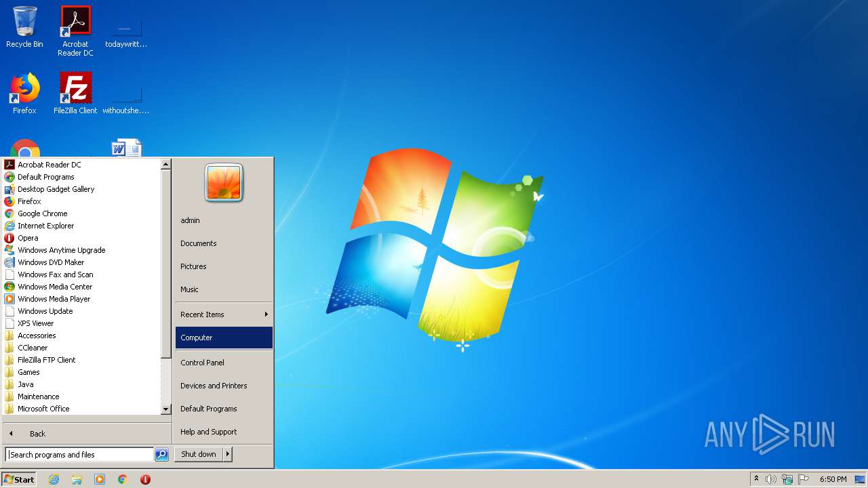
Task: Open the admin user folder
Action: point(224,220)
